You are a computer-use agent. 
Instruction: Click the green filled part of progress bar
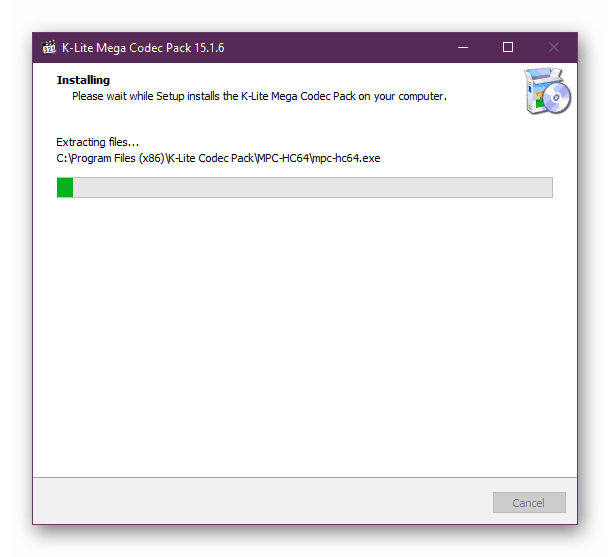point(65,187)
